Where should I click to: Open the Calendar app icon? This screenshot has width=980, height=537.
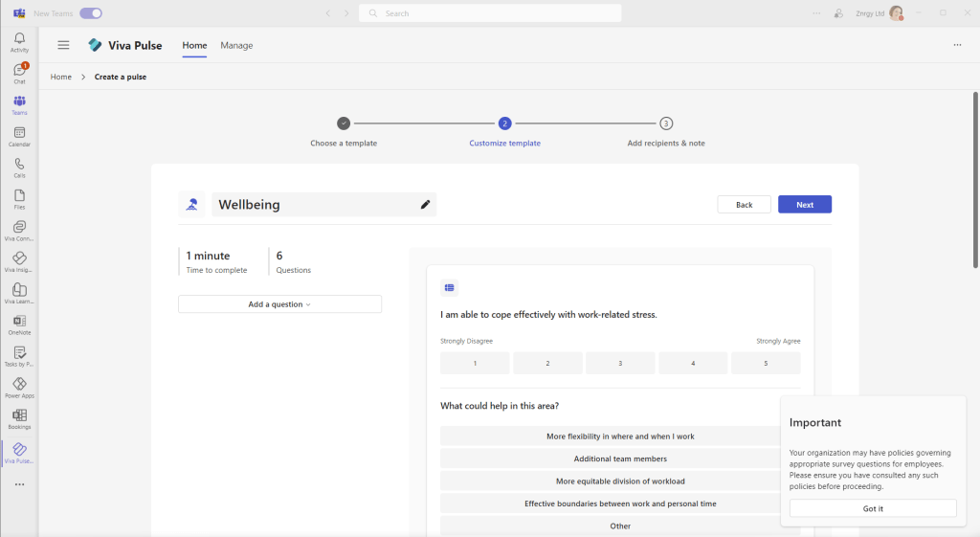(19, 136)
